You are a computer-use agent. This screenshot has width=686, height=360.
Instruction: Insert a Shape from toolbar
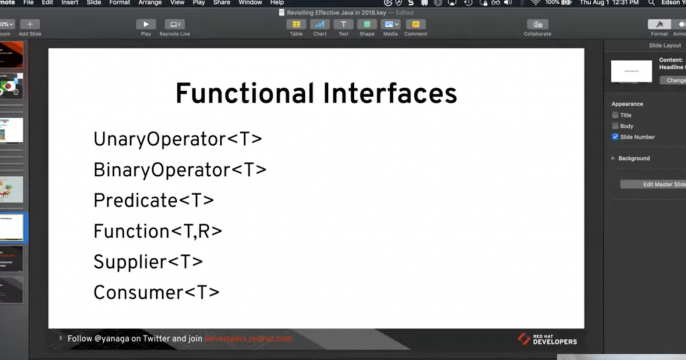click(367, 24)
